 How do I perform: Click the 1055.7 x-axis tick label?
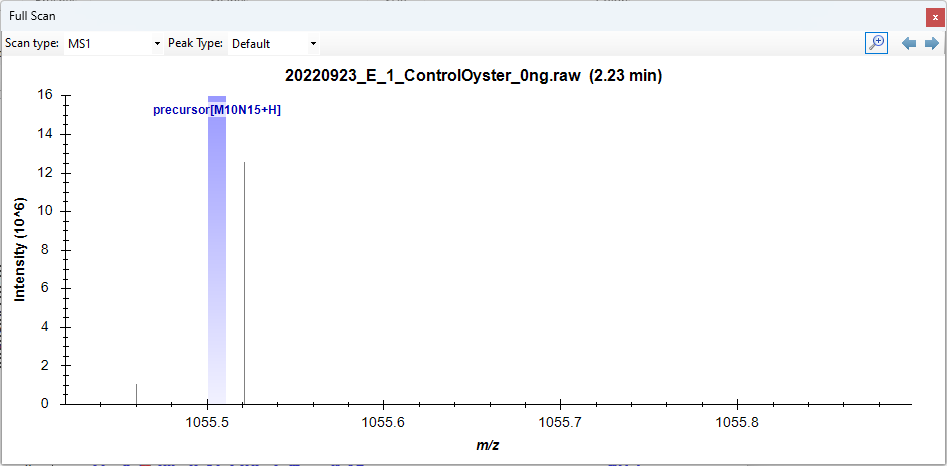pos(561,423)
